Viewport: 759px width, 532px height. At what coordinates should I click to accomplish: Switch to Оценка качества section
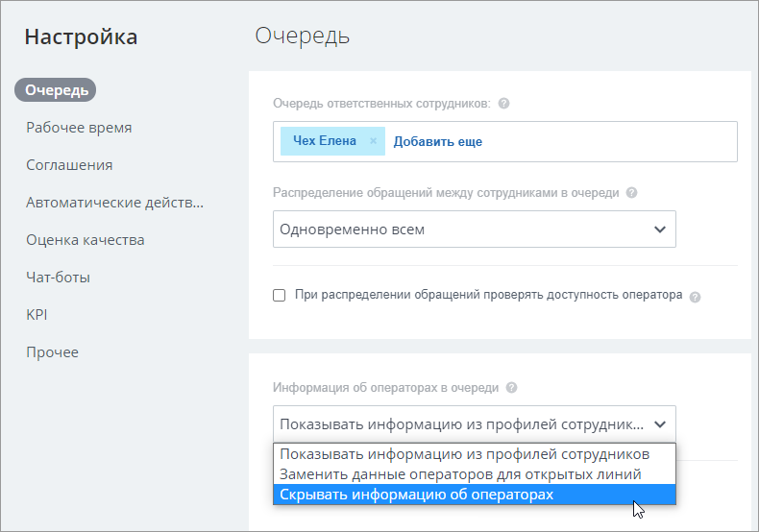click(x=86, y=240)
